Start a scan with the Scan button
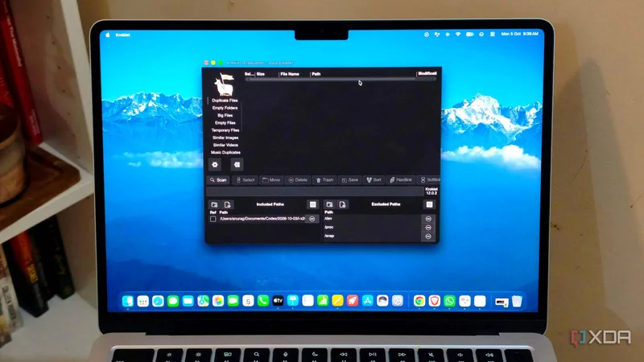 click(x=218, y=179)
